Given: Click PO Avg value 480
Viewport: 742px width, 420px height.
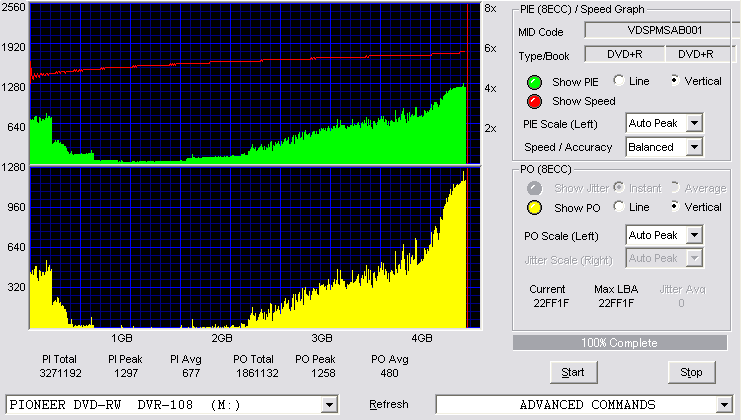Looking at the screenshot, I should [389, 373].
